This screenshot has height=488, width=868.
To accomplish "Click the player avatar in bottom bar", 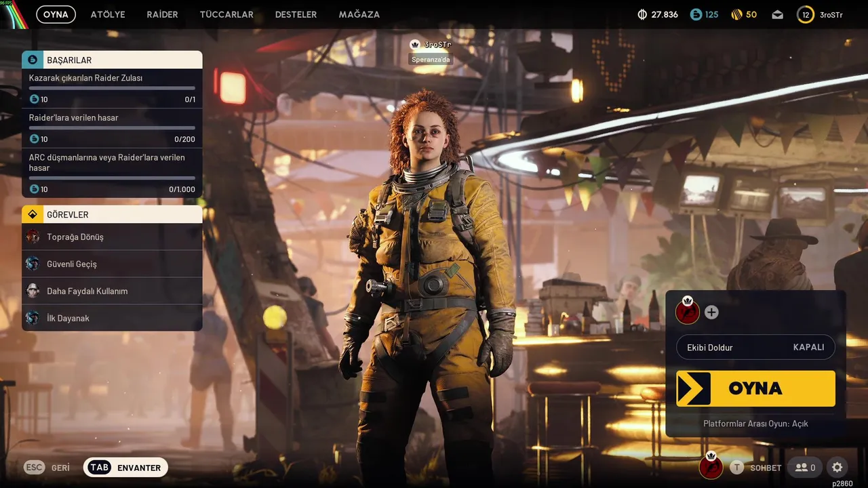I will (x=711, y=466).
